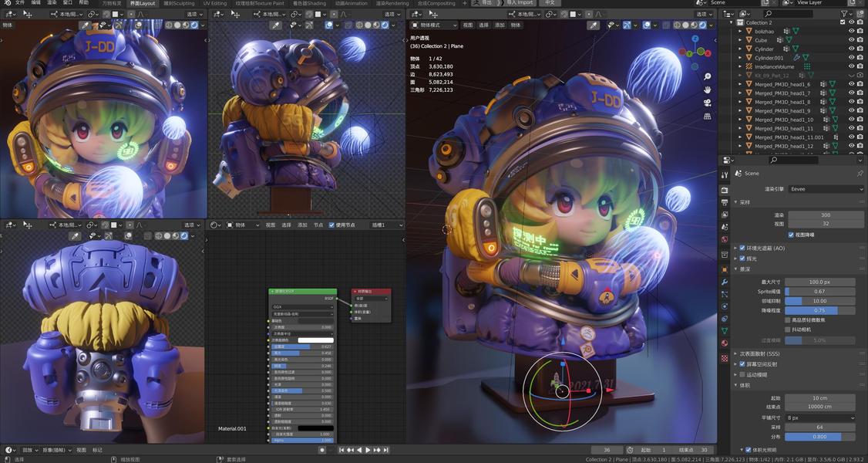Collapse the Collection 2 tree
The width and height of the screenshot is (868, 463).
point(732,22)
